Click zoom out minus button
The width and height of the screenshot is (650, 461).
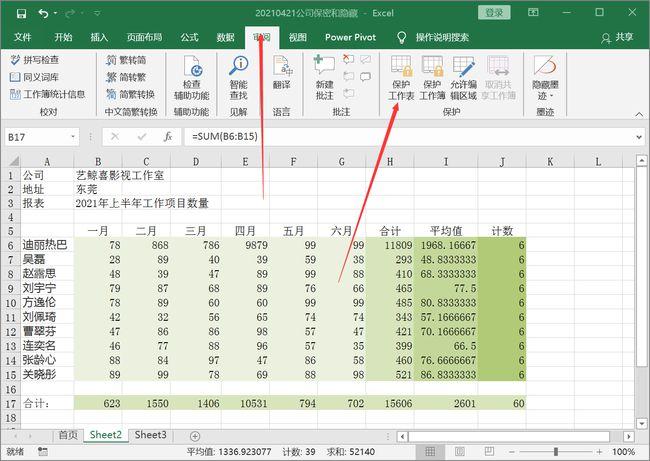(512, 451)
